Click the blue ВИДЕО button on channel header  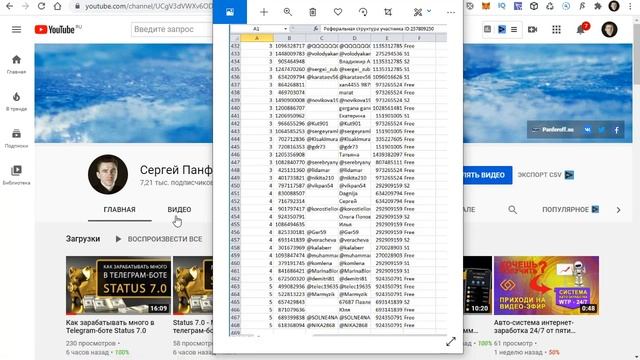[487, 175]
